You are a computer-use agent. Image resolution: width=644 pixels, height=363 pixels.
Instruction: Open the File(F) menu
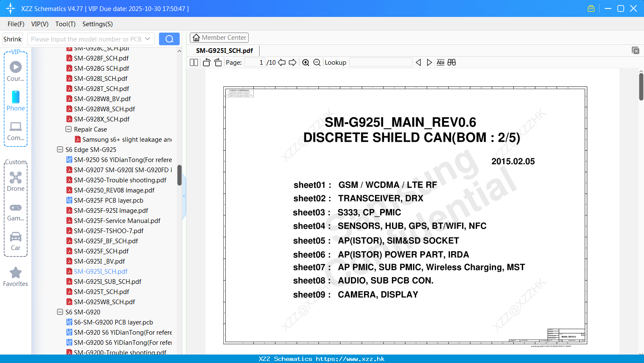coord(16,24)
